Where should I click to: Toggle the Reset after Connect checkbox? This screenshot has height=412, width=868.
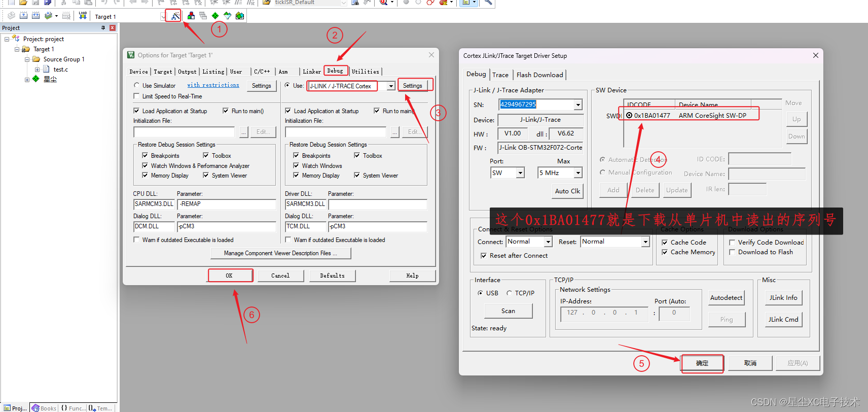[x=484, y=256]
